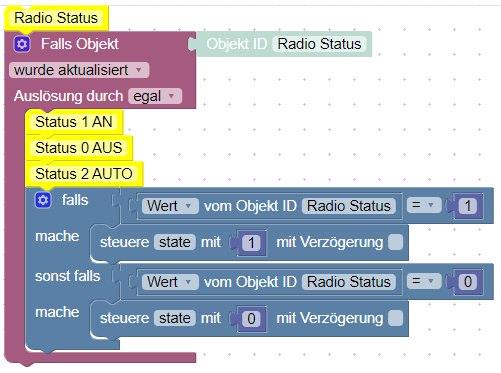Image resolution: width=501 pixels, height=373 pixels.
Task: Edit comparison value 1 in first condition
Action: pos(468,206)
